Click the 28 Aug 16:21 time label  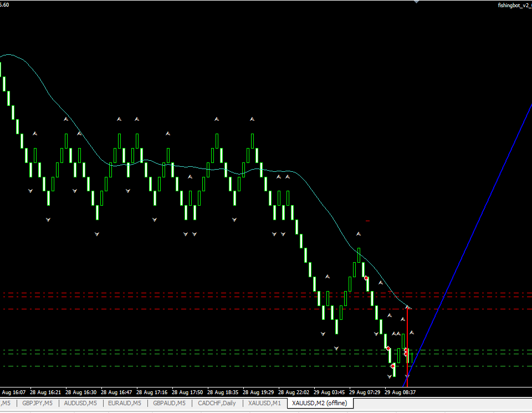[x=45, y=392]
